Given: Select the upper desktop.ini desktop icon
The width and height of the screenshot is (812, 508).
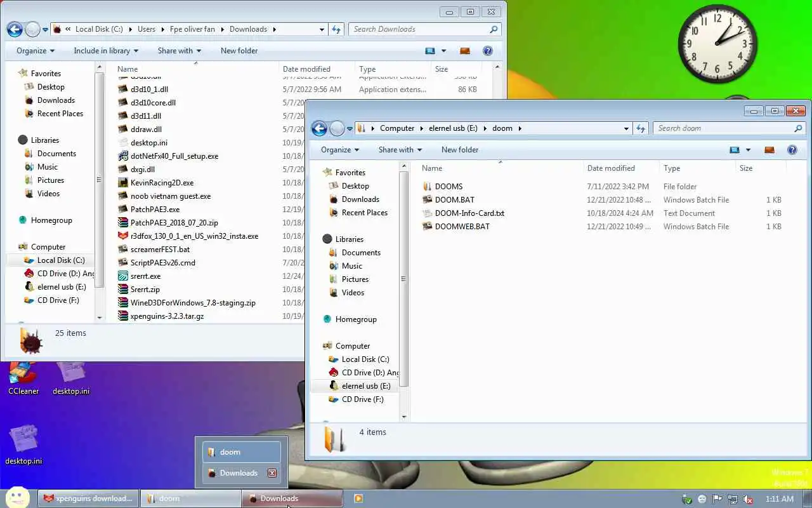Looking at the screenshot, I should click(71, 379).
